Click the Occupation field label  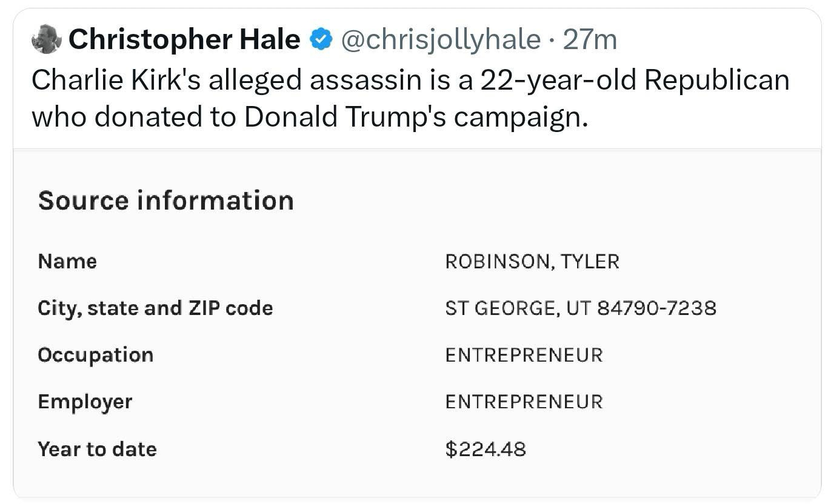coord(95,355)
